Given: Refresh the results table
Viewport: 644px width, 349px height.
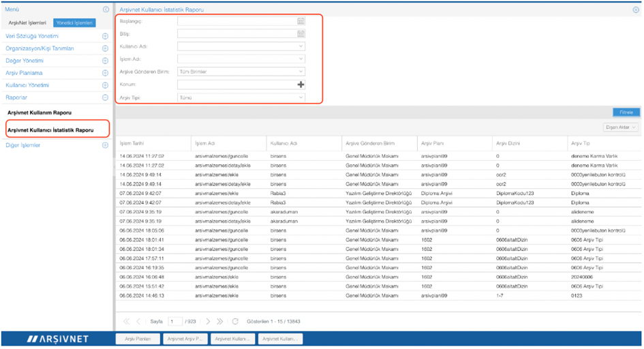Looking at the screenshot, I should point(235,321).
